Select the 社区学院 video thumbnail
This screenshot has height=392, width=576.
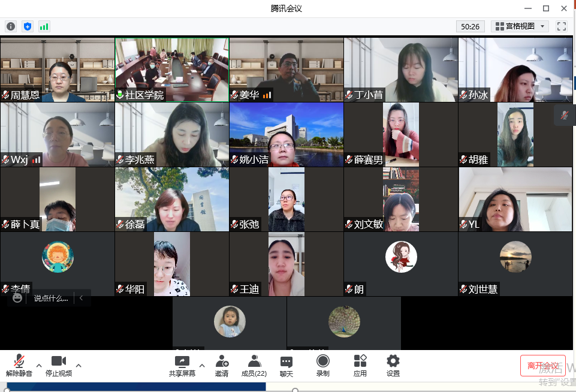tap(172, 69)
